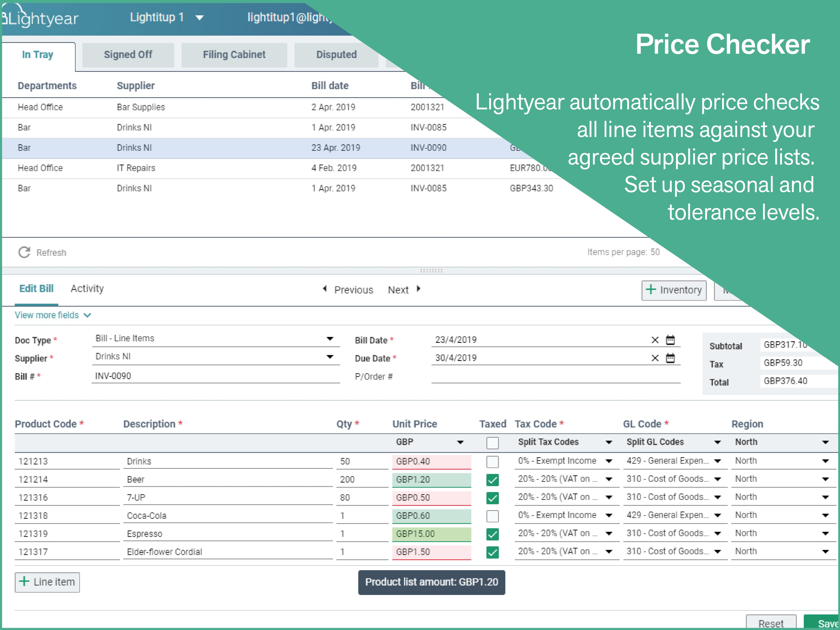Check the Taxed box for Drinks row
The width and height of the screenshot is (840, 630).
coord(492,462)
